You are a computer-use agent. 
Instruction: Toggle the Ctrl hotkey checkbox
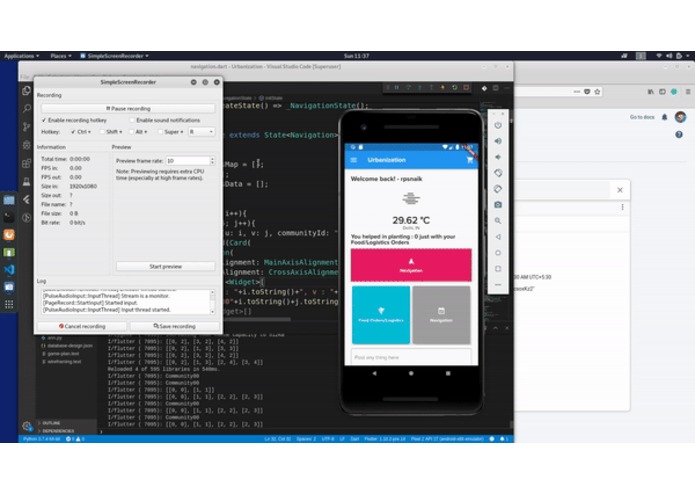pyautogui.click(x=73, y=132)
